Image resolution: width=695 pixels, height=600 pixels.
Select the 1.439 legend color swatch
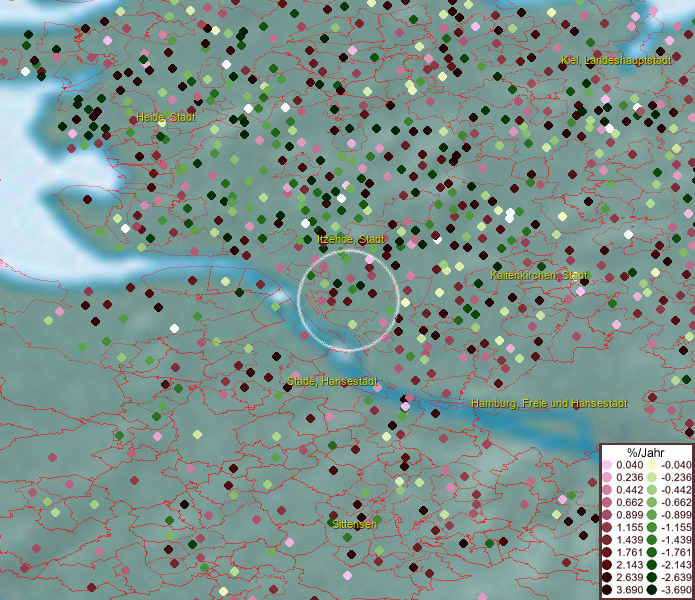608,540
